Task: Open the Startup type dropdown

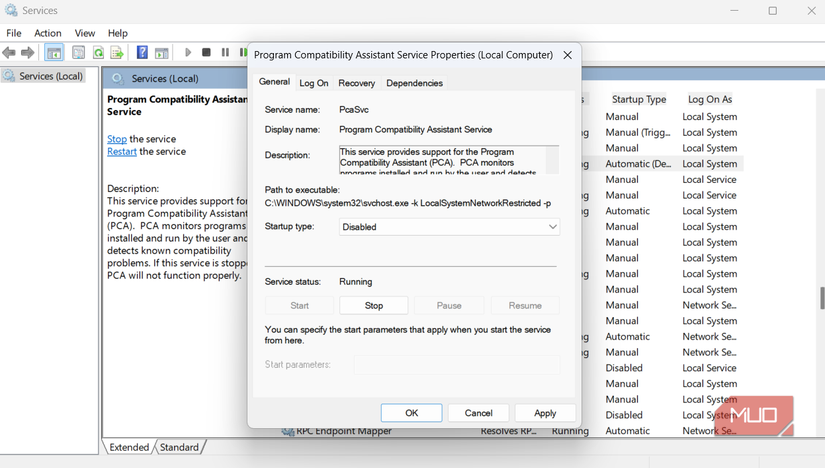Action: [x=449, y=227]
